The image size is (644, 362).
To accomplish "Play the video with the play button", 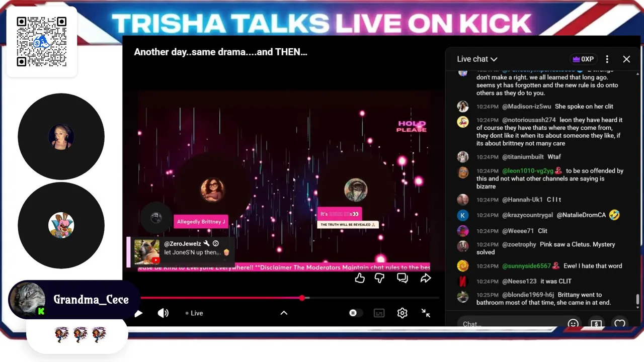I will point(138,313).
